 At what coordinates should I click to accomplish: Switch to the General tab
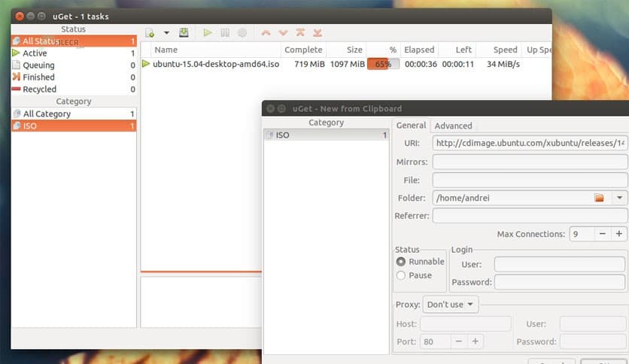pos(411,126)
